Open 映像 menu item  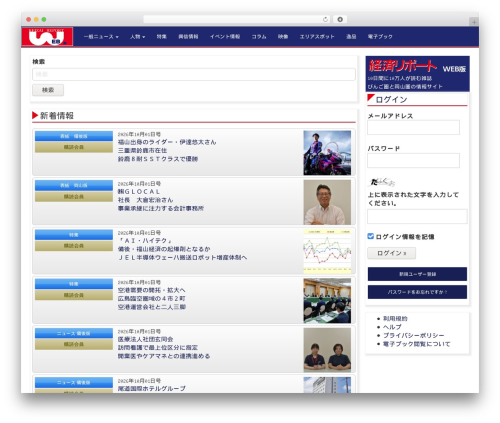point(283,37)
